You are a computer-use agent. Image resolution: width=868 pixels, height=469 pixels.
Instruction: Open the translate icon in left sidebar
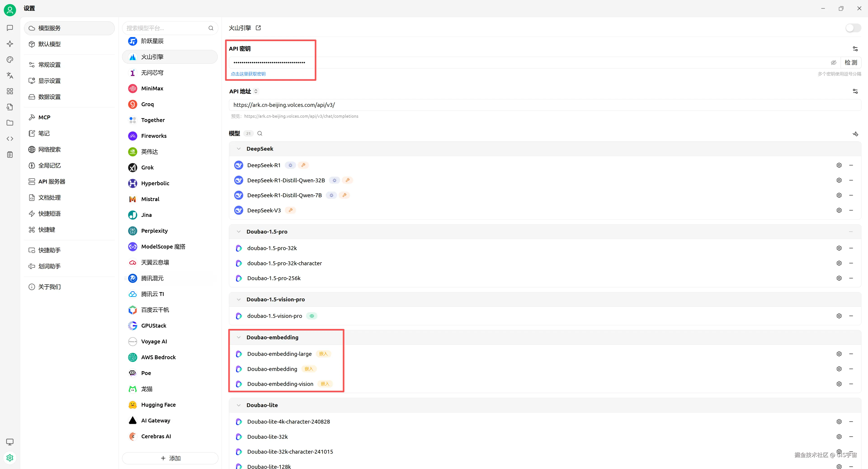click(x=10, y=75)
